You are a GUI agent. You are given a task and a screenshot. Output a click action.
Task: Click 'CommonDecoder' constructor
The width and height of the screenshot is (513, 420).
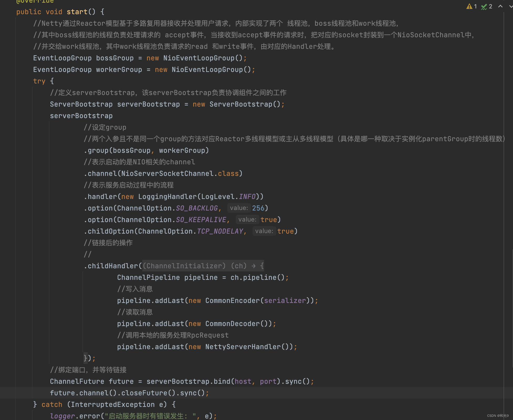click(232, 324)
